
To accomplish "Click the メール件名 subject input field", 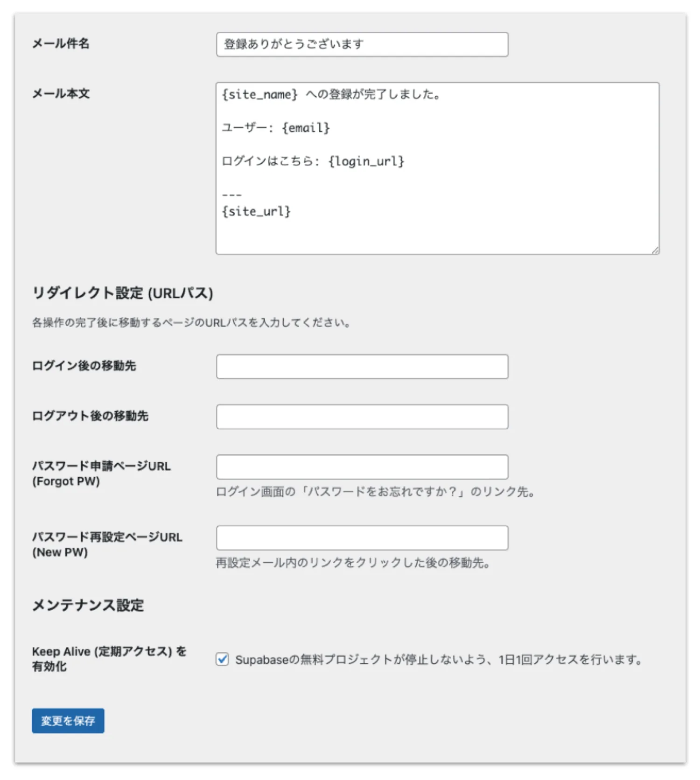I will 362,44.
